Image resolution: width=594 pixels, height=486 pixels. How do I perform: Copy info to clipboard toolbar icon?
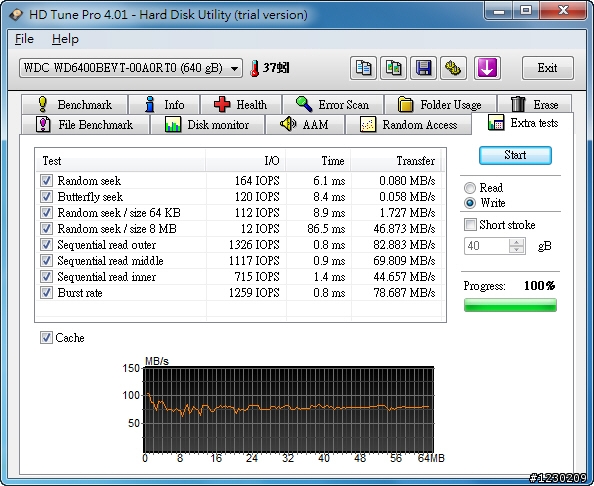(363, 68)
